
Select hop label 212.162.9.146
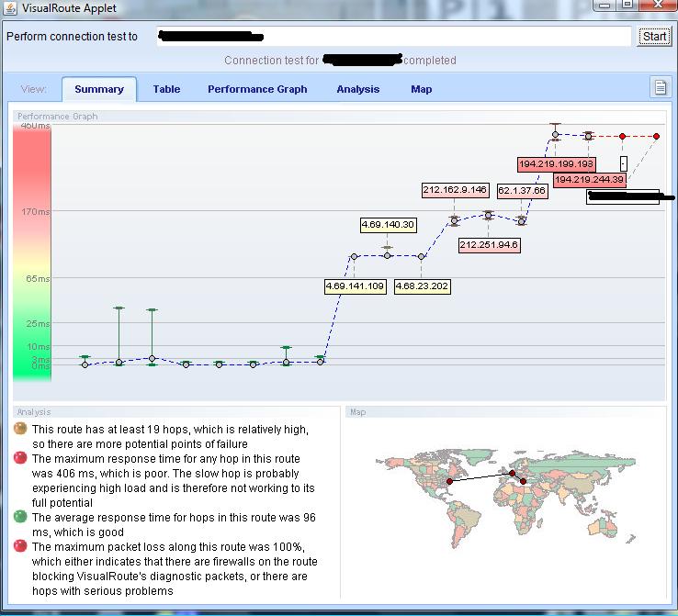[455, 190]
